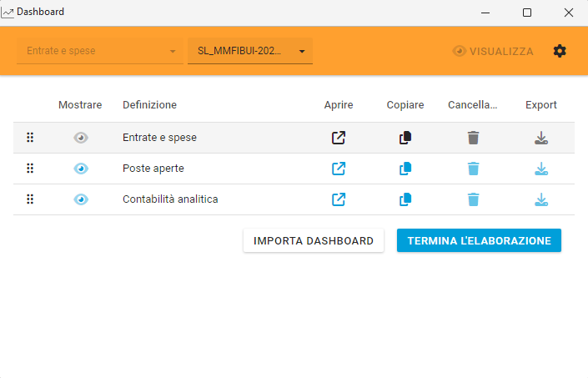Toggle visibility of Entrate e spese

click(x=81, y=138)
